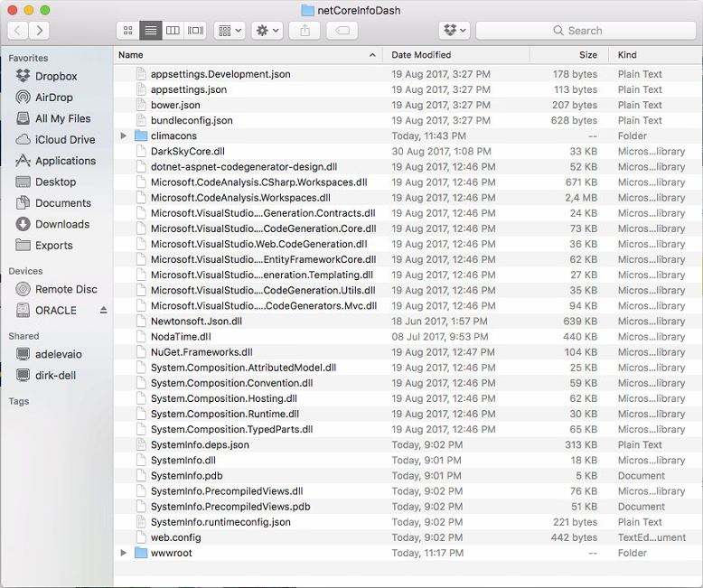The width and height of the screenshot is (703, 588).
Task: Select System.Composition.Hosting.dll
Action: coord(408,398)
